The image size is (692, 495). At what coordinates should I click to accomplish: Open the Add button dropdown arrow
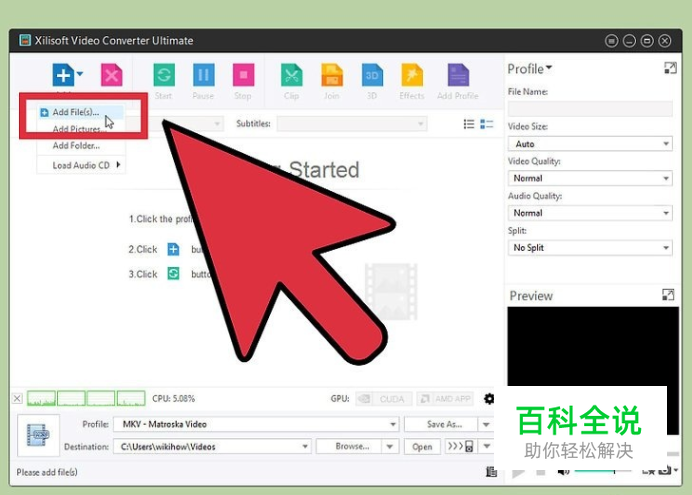80,74
